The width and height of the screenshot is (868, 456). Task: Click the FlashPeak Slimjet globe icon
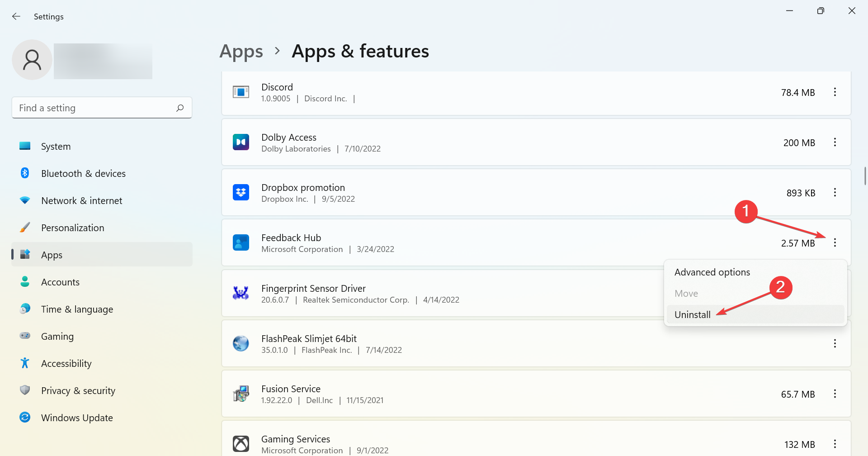pyautogui.click(x=241, y=343)
